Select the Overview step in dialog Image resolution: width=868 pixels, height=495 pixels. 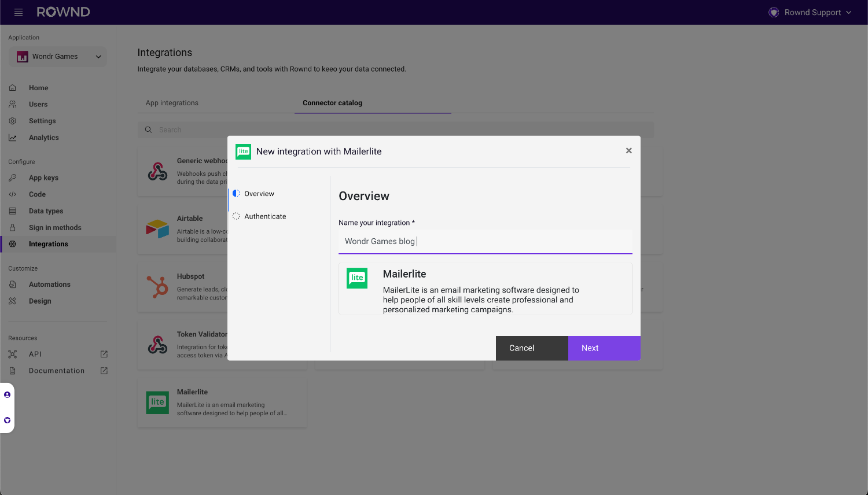coord(259,194)
